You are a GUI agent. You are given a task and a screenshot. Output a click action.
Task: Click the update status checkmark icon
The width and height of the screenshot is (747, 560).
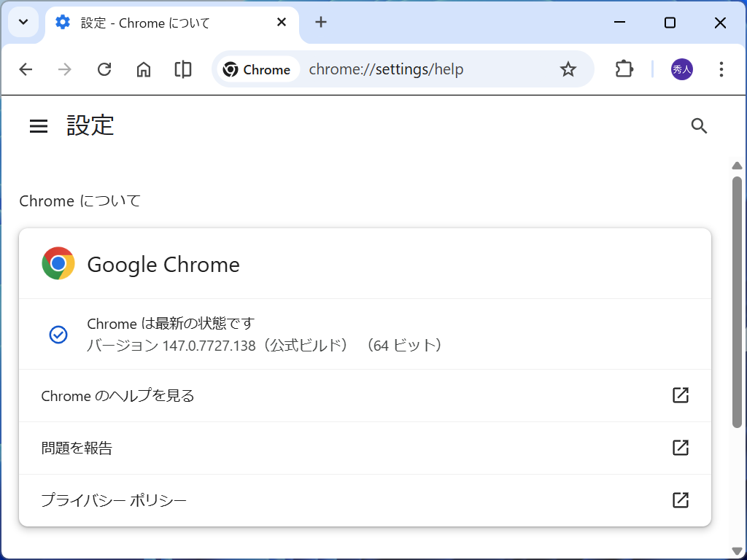click(58, 334)
